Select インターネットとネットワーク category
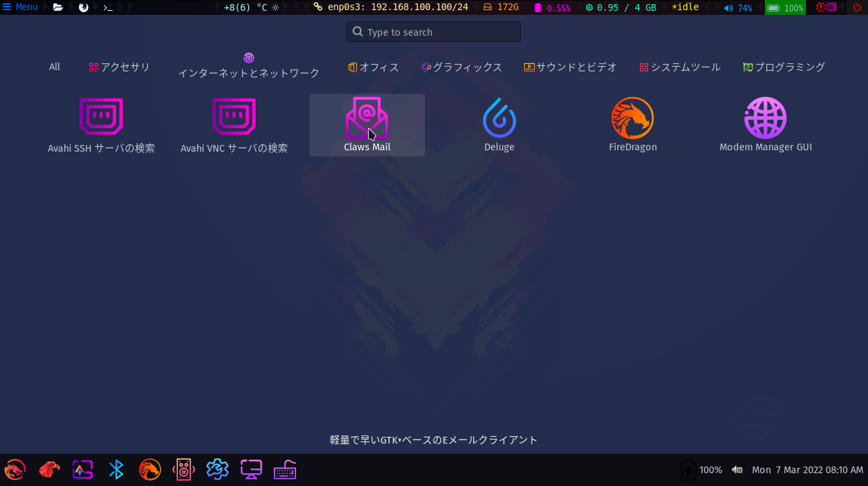This screenshot has width=868, height=486. tap(249, 66)
